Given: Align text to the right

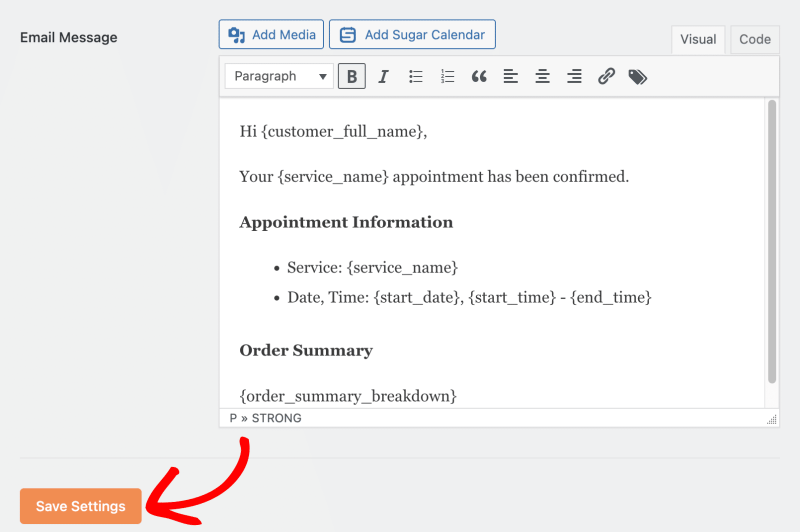Looking at the screenshot, I should pos(574,76).
